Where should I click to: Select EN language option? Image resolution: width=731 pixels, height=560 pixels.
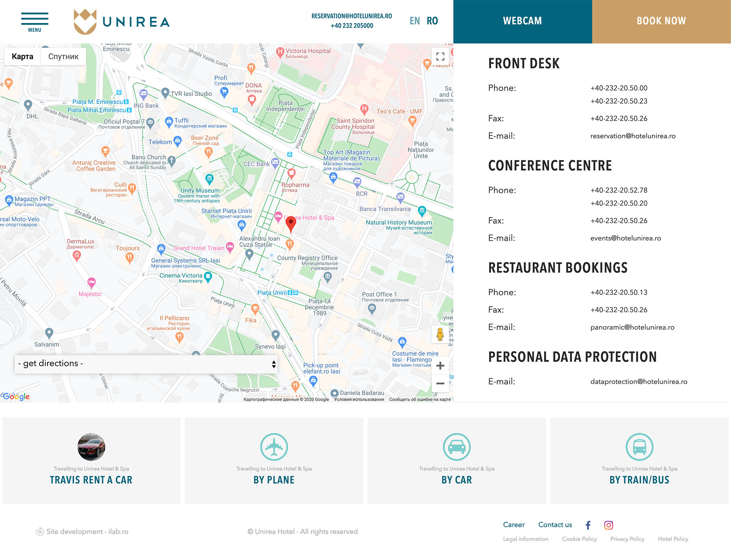click(414, 20)
